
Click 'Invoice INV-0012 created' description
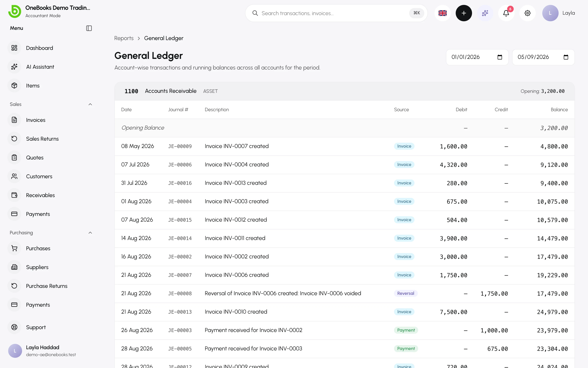[236, 220]
